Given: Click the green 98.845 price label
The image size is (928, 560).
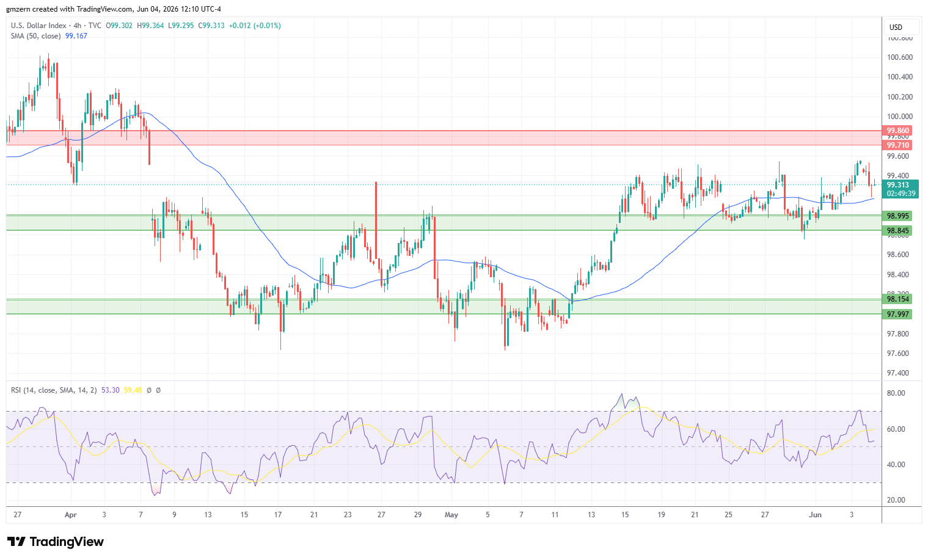Looking at the screenshot, I should 897,231.
